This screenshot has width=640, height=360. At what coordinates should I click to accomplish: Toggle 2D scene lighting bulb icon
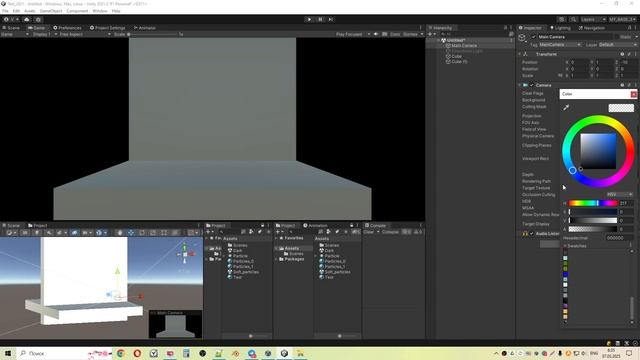click(x=36, y=233)
